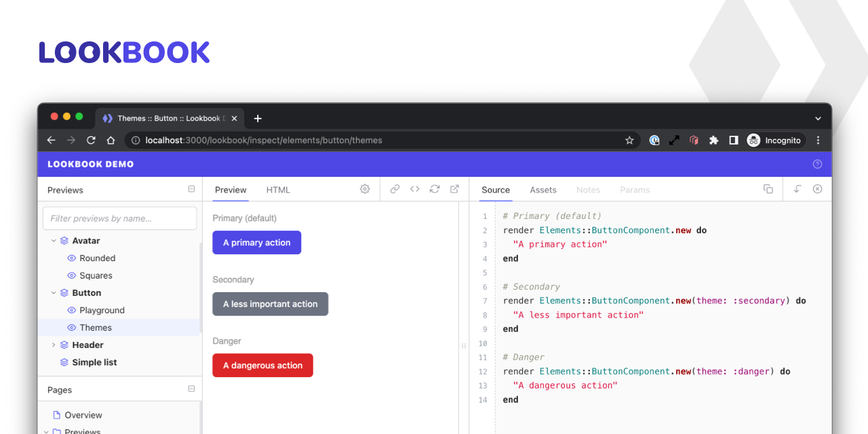This screenshot has height=434, width=868.
Task: Copy the preview link via chain icon
Action: [x=395, y=189]
